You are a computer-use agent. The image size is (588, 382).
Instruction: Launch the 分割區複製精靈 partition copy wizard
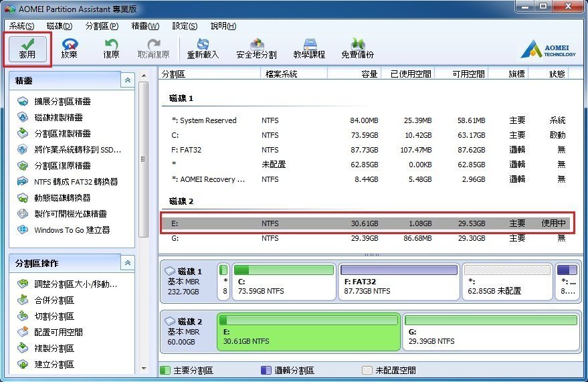click(x=54, y=133)
